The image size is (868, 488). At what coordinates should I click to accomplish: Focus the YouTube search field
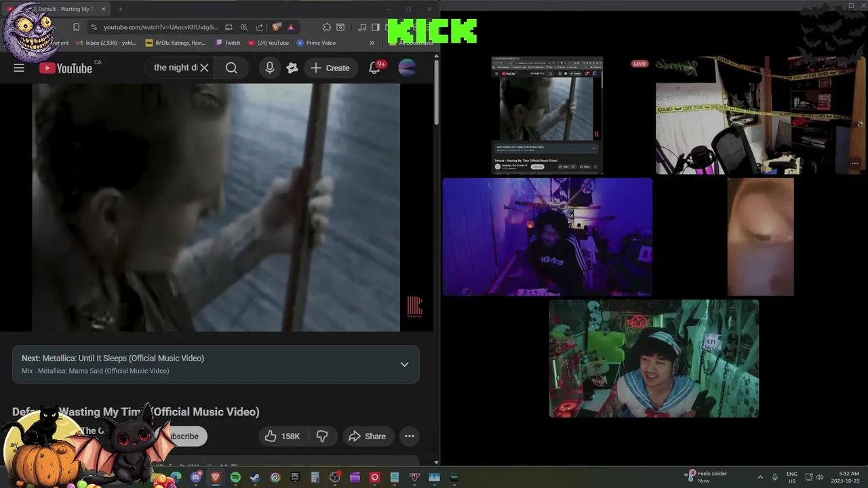click(175, 68)
